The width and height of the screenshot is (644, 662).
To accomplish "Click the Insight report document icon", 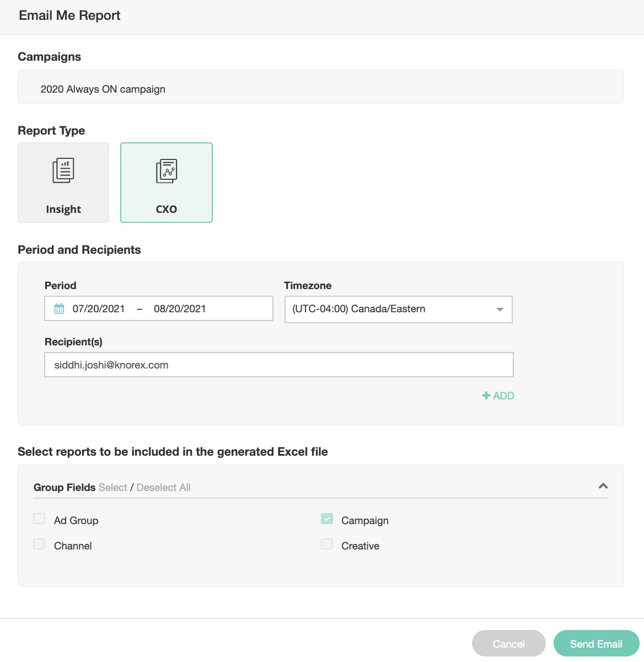I will pyautogui.click(x=63, y=170).
